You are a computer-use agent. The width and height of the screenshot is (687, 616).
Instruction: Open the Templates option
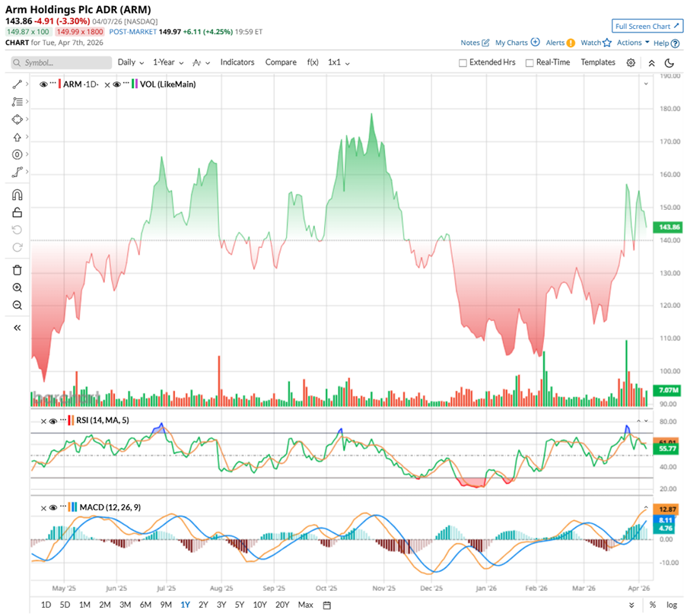click(598, 62)
